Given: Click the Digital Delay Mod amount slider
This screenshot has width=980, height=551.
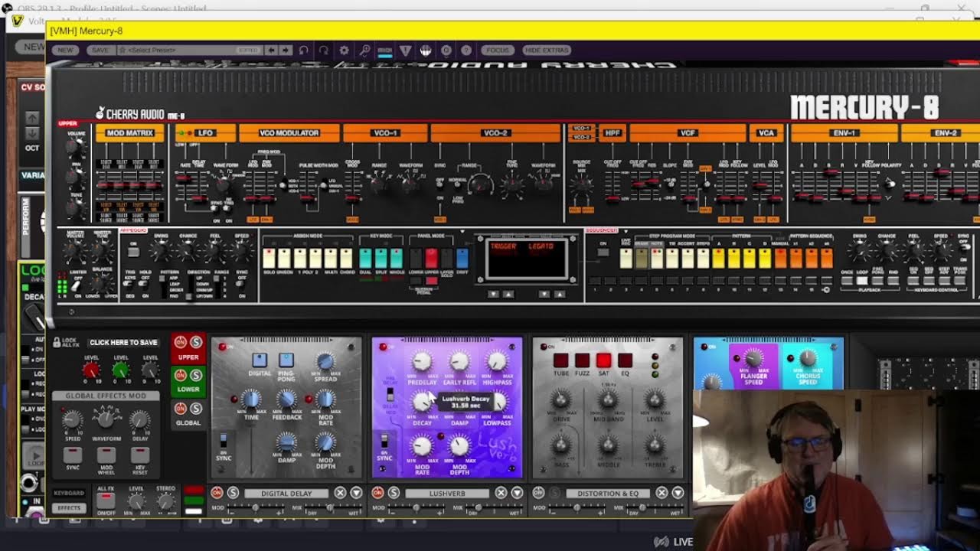Looking at the screenshot, I should point(255,508).
